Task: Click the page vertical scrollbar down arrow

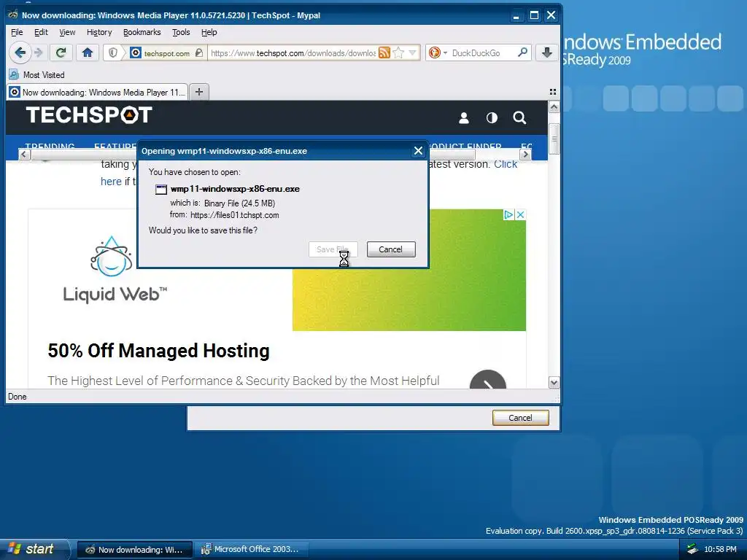Action: click(x=554, y=382)
